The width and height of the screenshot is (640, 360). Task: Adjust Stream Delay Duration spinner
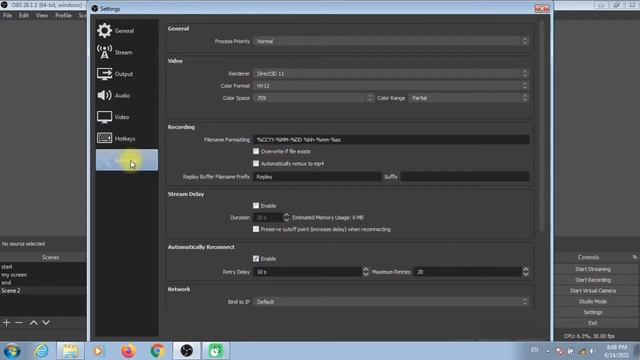287,218
